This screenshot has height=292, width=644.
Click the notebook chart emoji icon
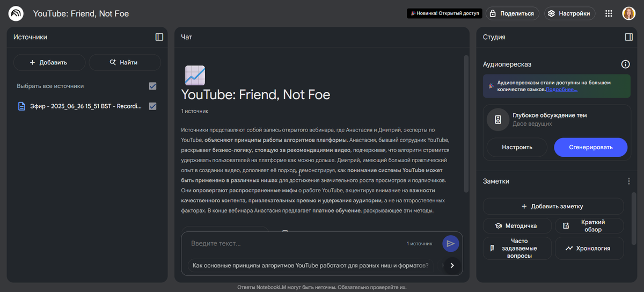point(194,76)
